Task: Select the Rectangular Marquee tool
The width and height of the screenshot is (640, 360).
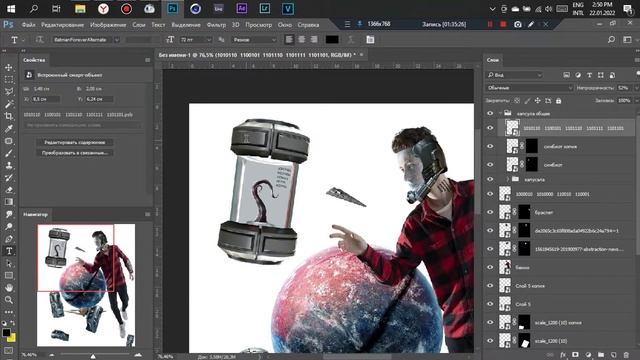Action: click(x=9, y=80)
